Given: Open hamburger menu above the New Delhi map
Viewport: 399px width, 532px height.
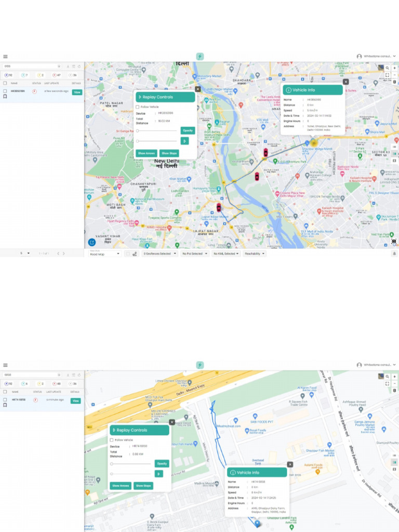Looking at the screenshot, I should coord(5,57).
